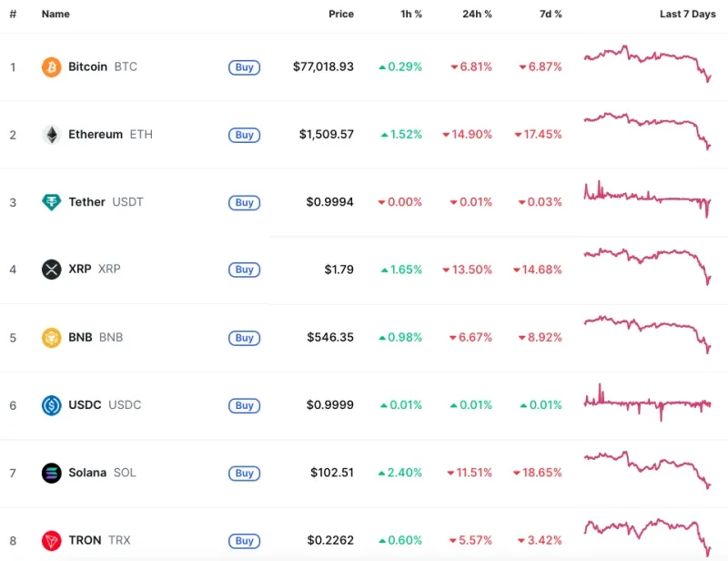Sort by the 24h % column header
The height and width of the screenshot is (561, 728).
point(475,14)
